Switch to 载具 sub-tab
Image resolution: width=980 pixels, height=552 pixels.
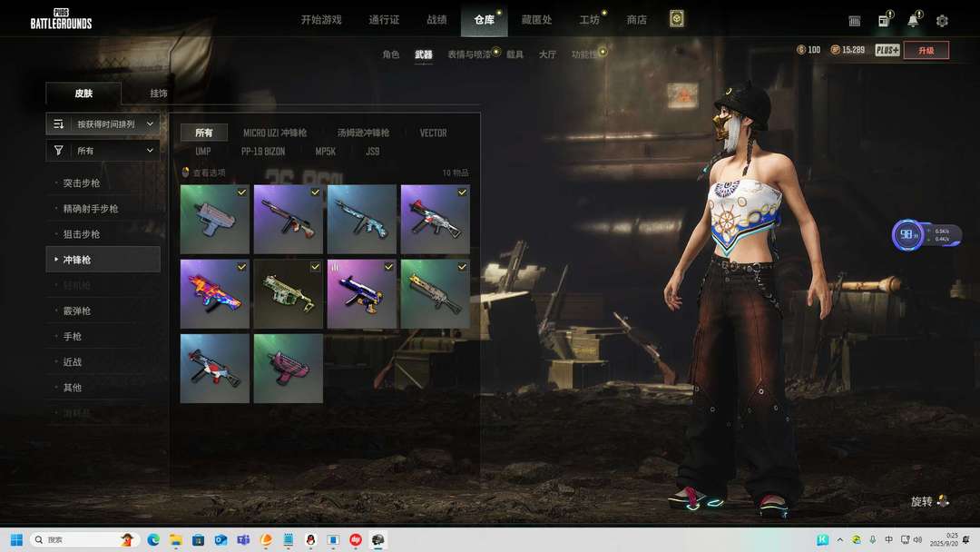coord(515,54)
